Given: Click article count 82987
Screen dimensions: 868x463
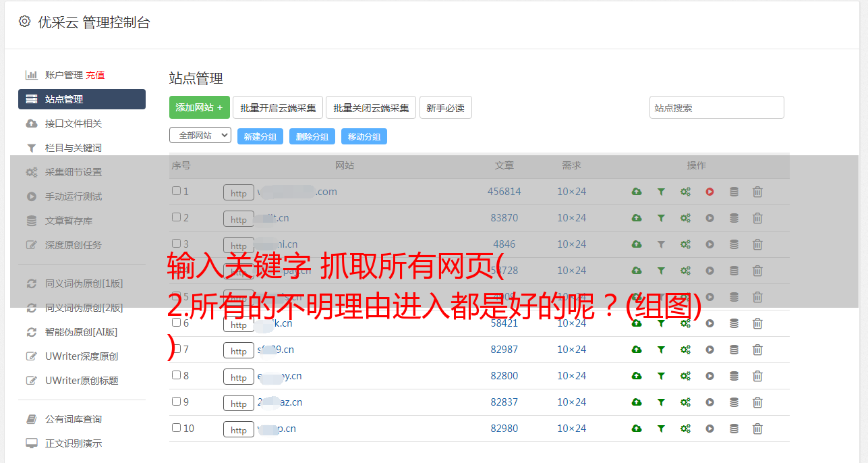Looking at the screenshot, I should coord(504,350).
